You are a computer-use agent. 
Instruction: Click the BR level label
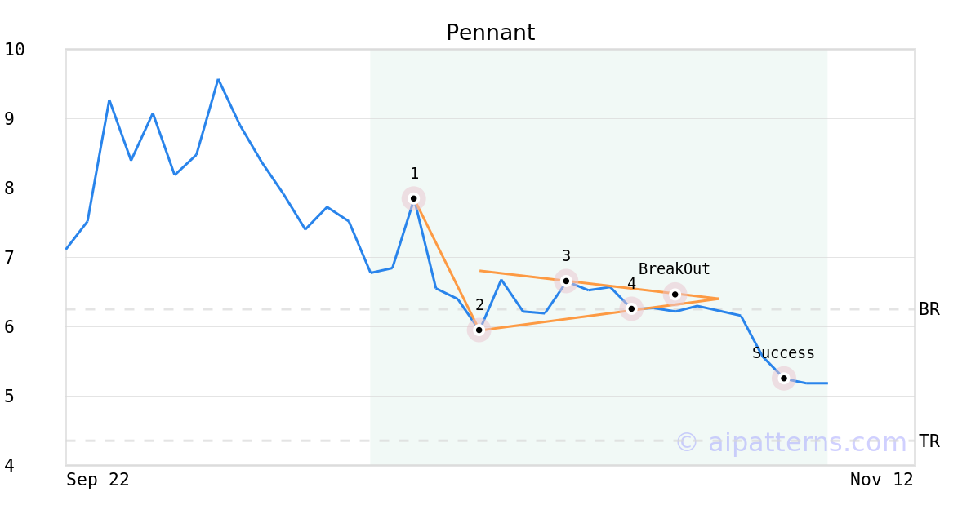click(x=929, y=309)
